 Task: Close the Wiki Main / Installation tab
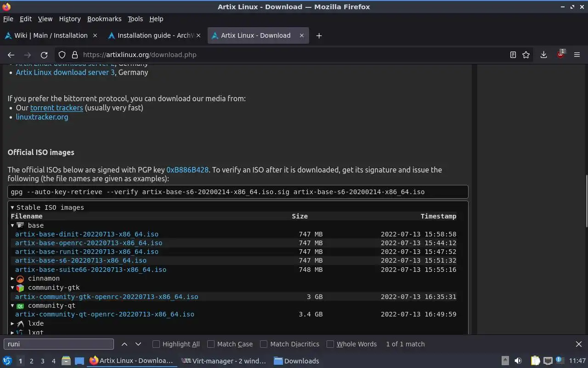click(95, 35)
